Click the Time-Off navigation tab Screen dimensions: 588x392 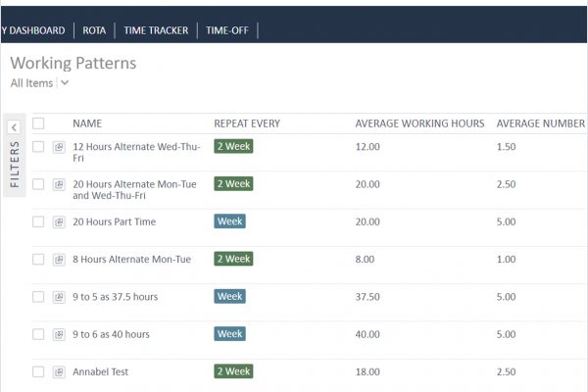pyautogui.click(x=227, y=30)
